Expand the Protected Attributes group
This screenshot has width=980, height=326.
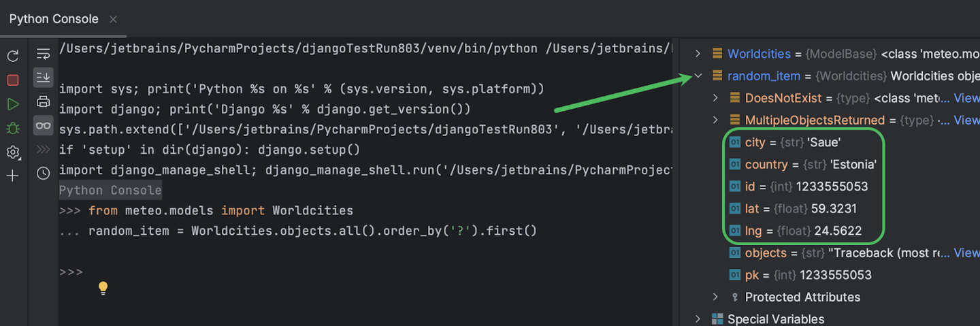(715, 297)
